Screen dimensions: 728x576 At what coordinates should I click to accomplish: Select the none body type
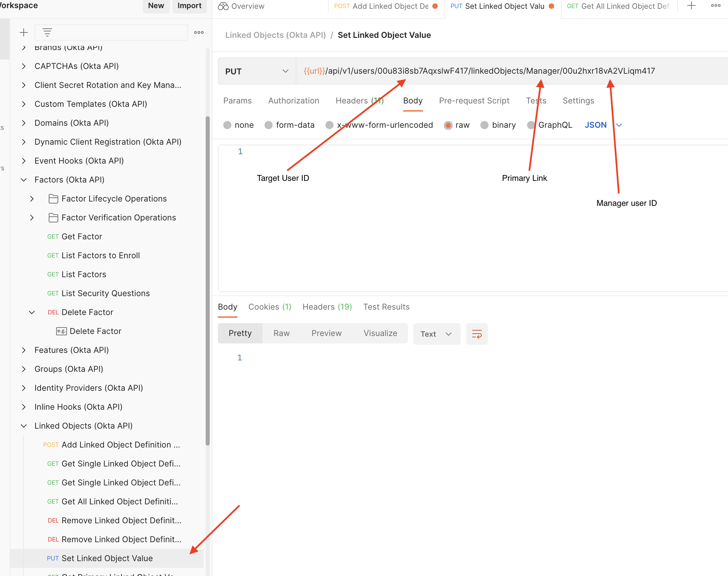point(227,125)
